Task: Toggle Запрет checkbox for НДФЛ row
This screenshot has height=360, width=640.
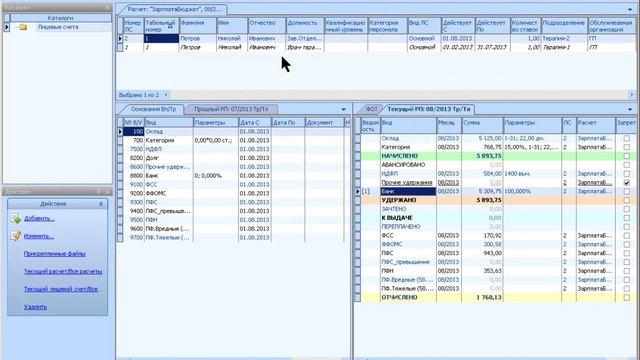Action: coord(626,174)
